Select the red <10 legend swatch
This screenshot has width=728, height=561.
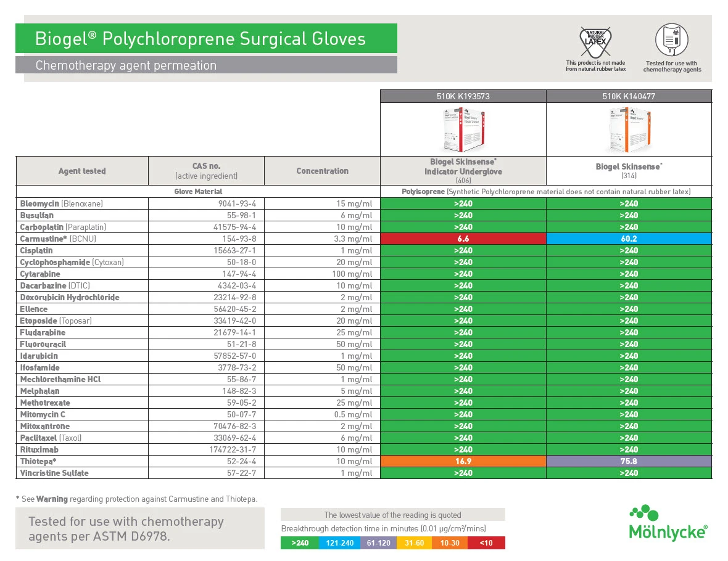click(x=486, y=543)
